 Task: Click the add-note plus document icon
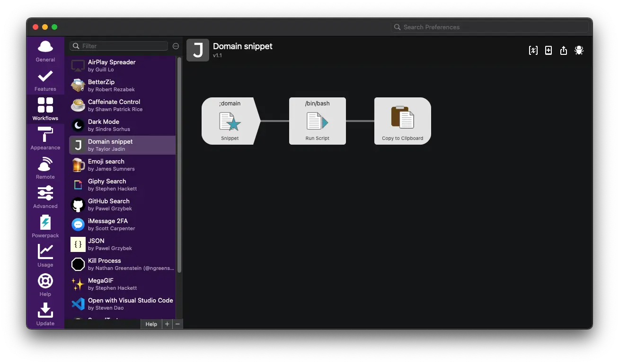tap(548, 51)
